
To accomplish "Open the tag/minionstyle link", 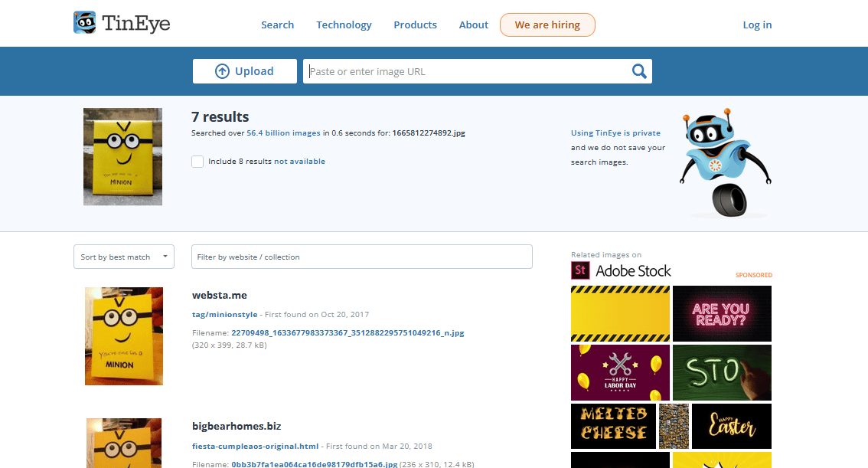I will (225, 315).
